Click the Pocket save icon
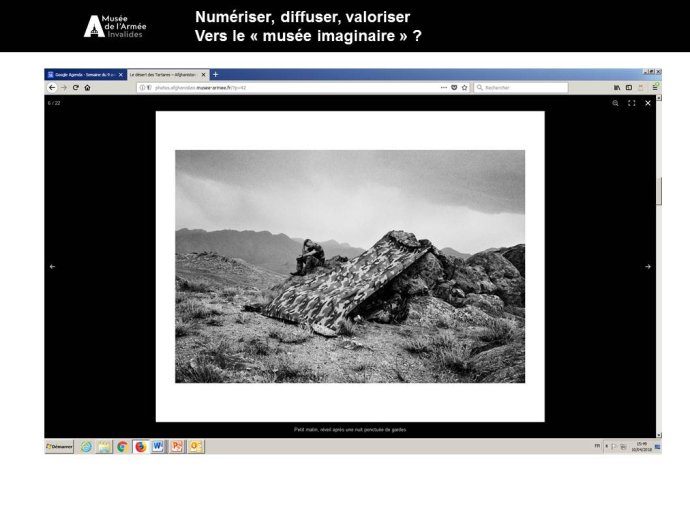 point(454,88)
